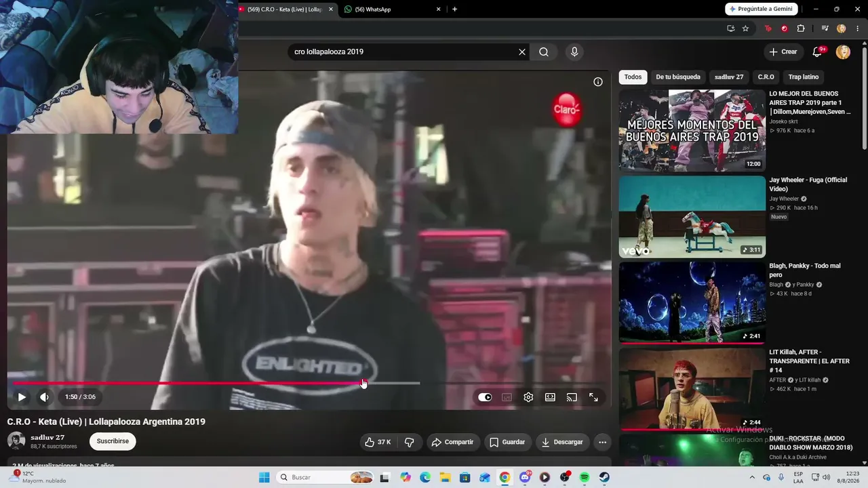Viewport: 868px width, 488px height.
Task: Open Chrome media controls
Action: click(825, 28)
